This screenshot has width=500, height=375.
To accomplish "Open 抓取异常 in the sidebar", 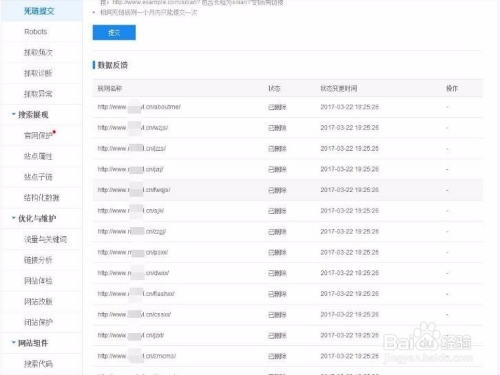I will click(38, 94).
